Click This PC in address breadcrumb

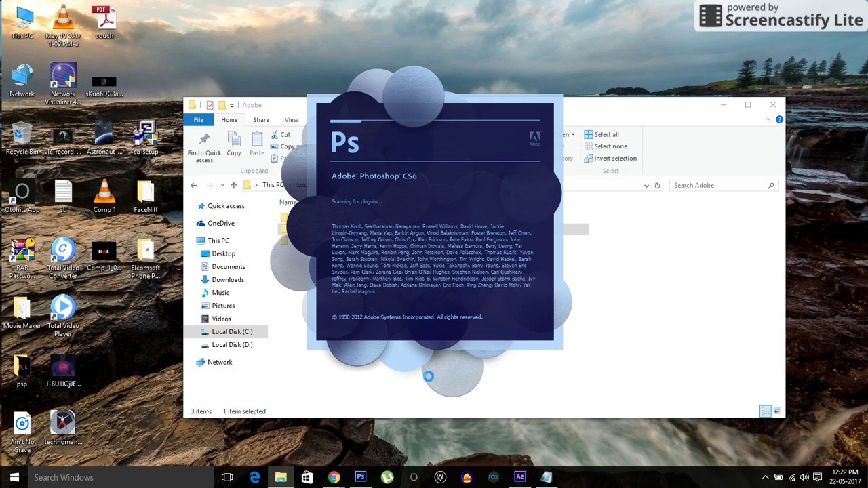point(273,185)
